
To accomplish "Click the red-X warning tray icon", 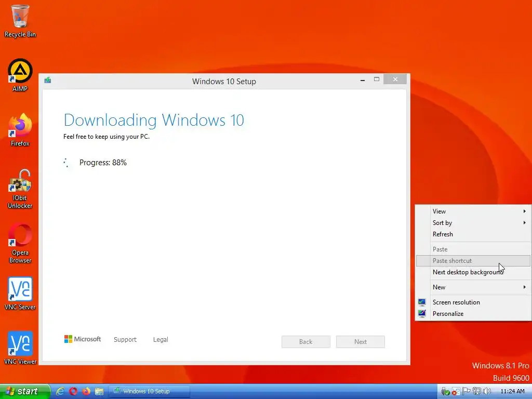I will [455, 392].
